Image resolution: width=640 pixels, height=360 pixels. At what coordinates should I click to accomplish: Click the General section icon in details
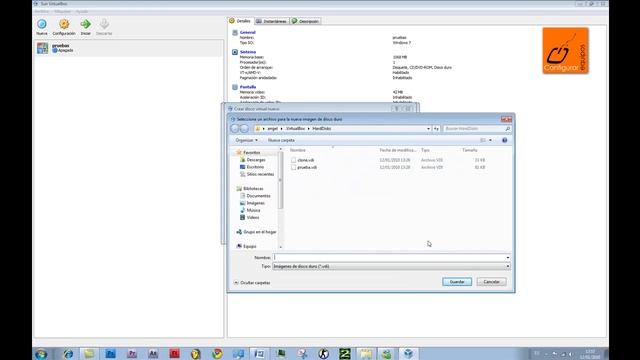(x=235, y=32)
